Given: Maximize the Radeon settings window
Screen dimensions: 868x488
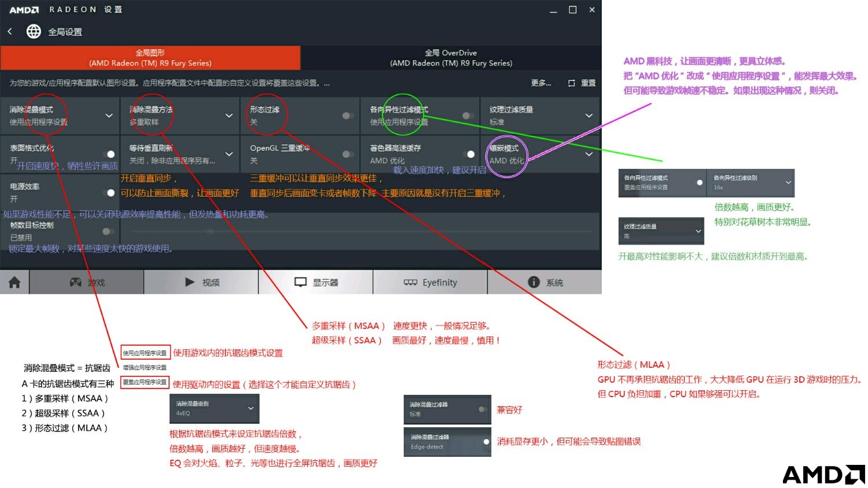Looking at the screenshot, I should pyautogui.click(x=572, y=10).
